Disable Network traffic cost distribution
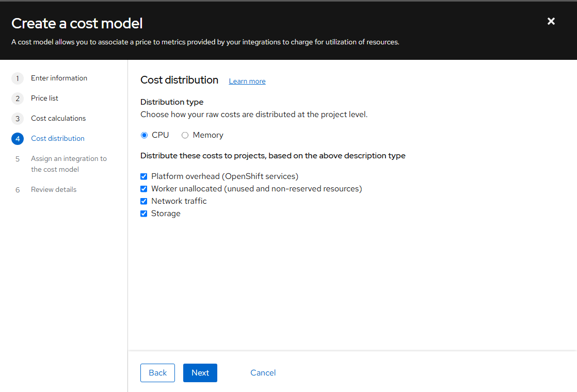This screenshot has width=577, height=392. pyautogui.click(x=144, y=201)
